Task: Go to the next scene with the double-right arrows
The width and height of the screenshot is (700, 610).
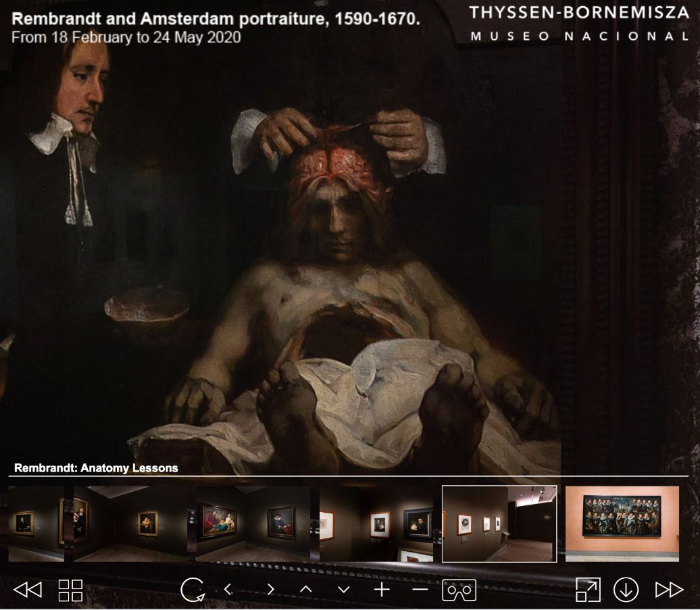Action: click(x=669, y=590)
